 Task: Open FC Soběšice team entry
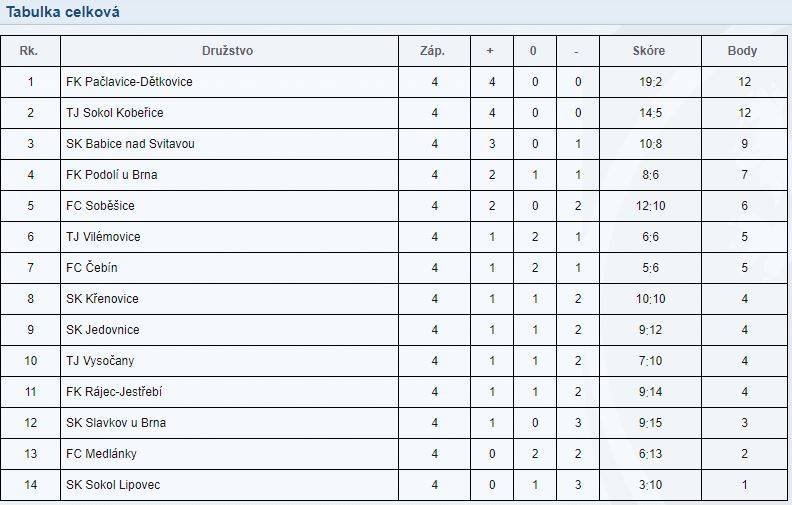tap(100, 206)
